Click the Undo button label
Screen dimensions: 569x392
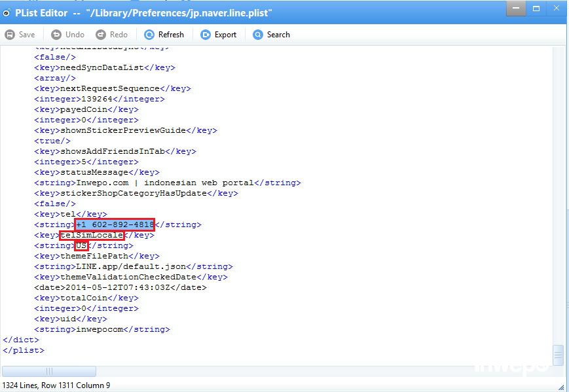pyautogui.click(x=75, y=35)
